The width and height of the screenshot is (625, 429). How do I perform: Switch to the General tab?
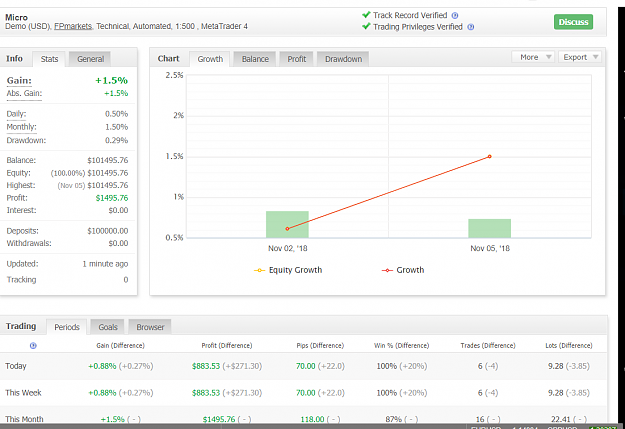(90, 59)
